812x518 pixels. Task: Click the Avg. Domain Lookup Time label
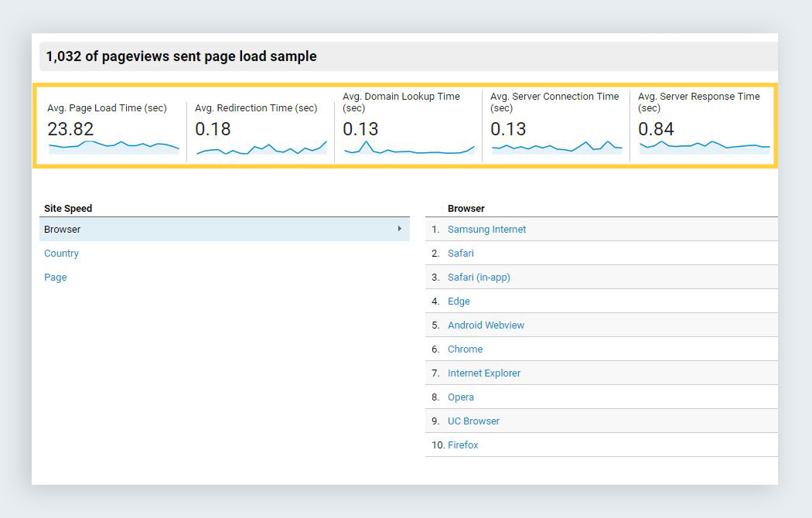(401, 102)
